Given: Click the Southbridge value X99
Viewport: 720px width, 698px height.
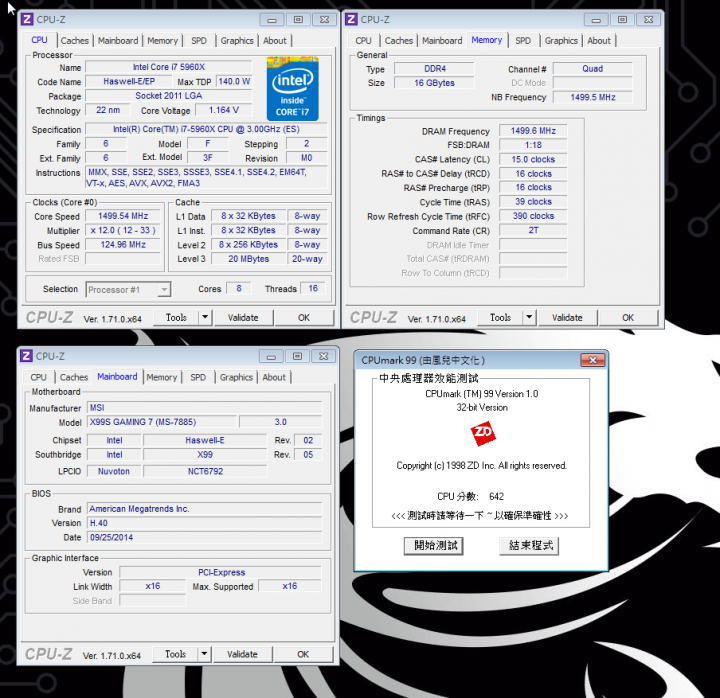Looking at the screenshot, I should 205,455.
